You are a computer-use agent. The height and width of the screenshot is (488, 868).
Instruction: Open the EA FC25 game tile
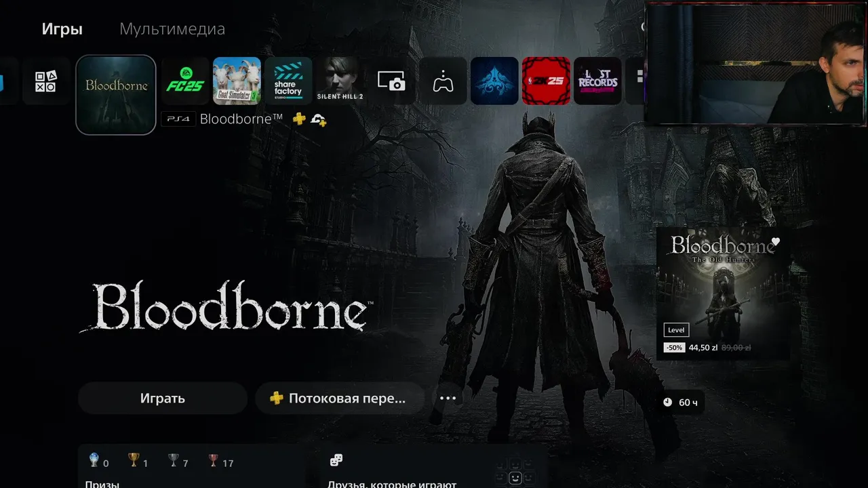click(185, 81)
